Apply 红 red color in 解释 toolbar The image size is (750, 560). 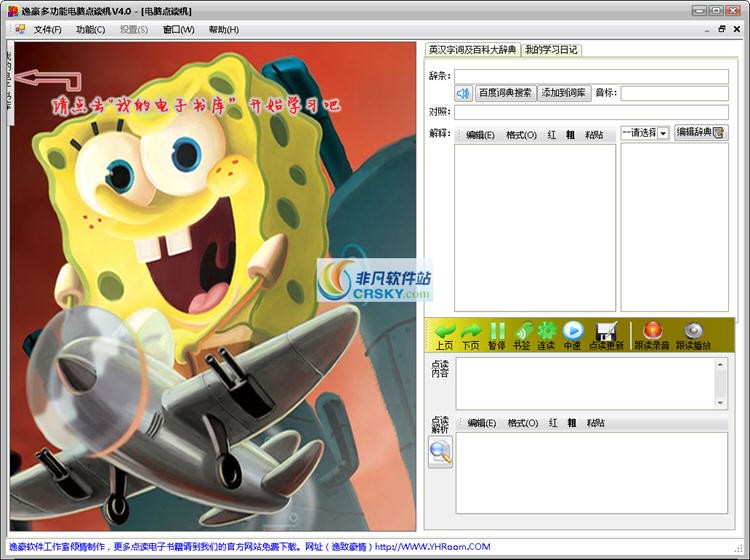point(551,135)
